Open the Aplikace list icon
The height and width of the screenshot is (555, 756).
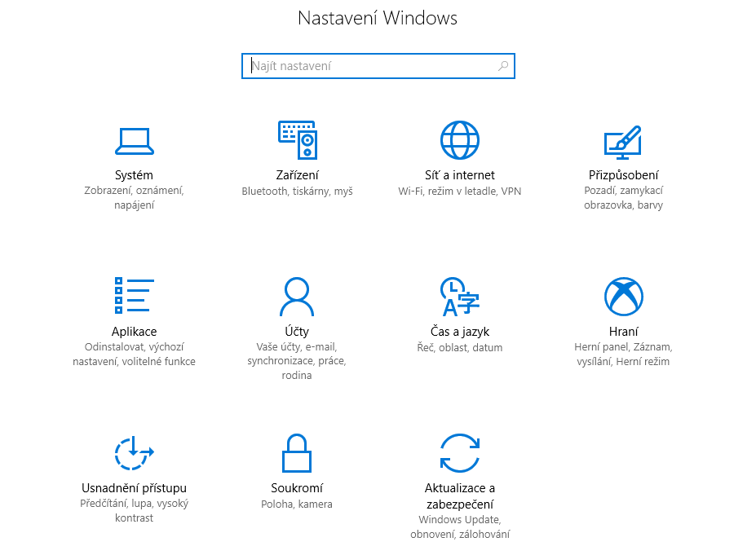135,295
